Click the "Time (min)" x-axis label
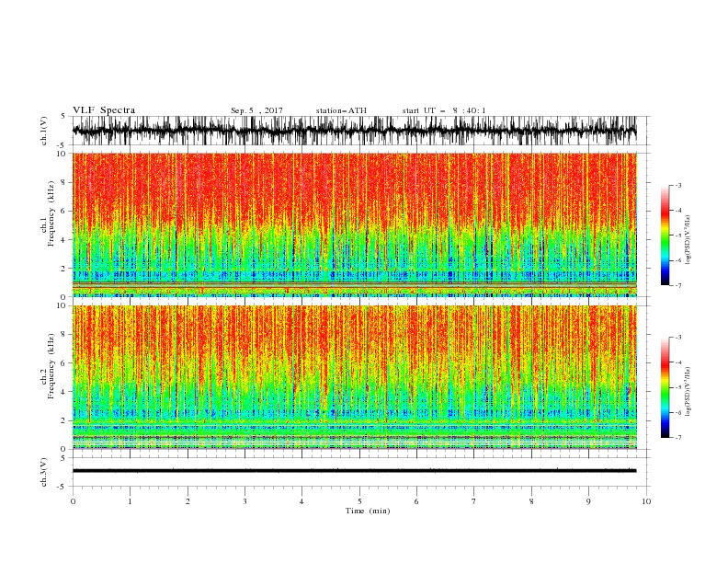 click(368, 511)
